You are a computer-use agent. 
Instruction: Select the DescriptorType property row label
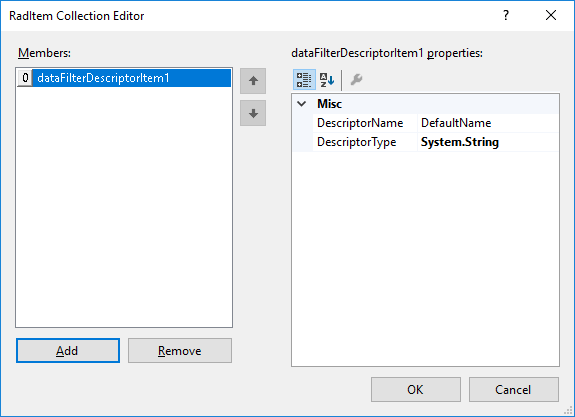[365, 142]
